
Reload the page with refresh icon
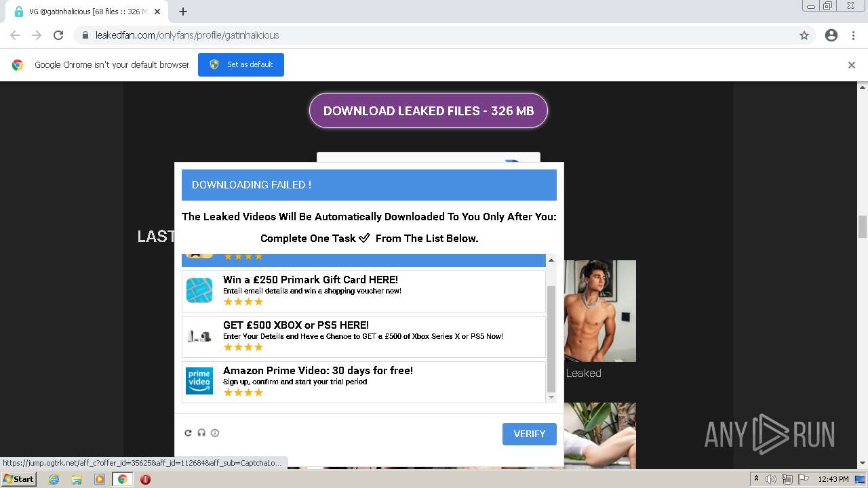tap(58, 35)
